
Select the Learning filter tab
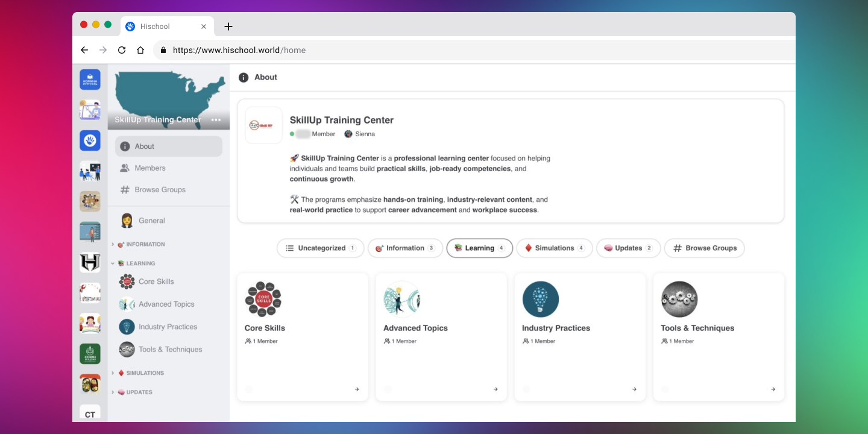coord(480,248)
